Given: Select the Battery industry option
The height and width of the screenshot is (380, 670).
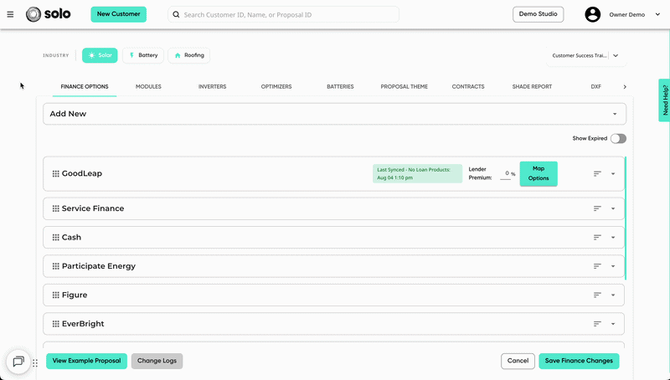Looking at the screenshot, I should tap(143, 56).
